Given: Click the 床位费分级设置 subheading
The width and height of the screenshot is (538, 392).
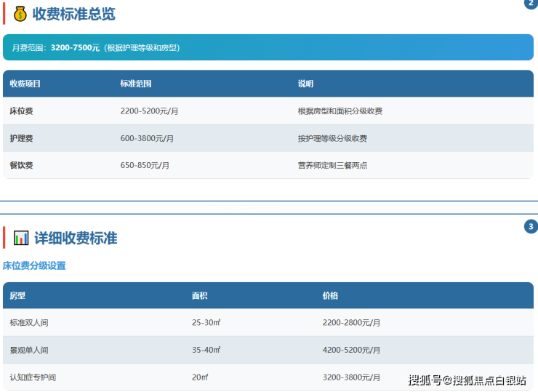Looking at the screenshot, I should coord(34,265).
